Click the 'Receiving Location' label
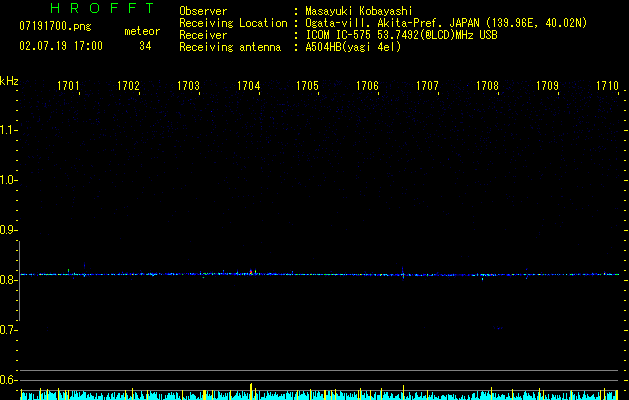Screen dimensions: 629x400 (x=233, y=23)
